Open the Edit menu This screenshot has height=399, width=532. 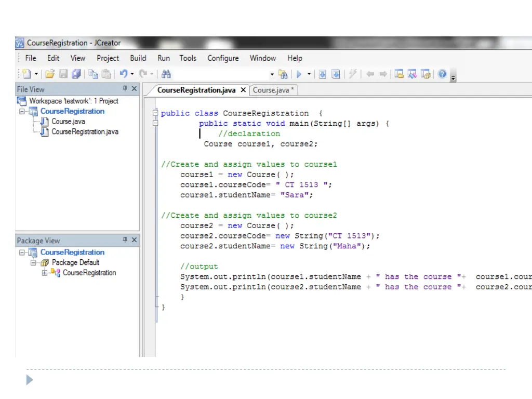(54, 58)
